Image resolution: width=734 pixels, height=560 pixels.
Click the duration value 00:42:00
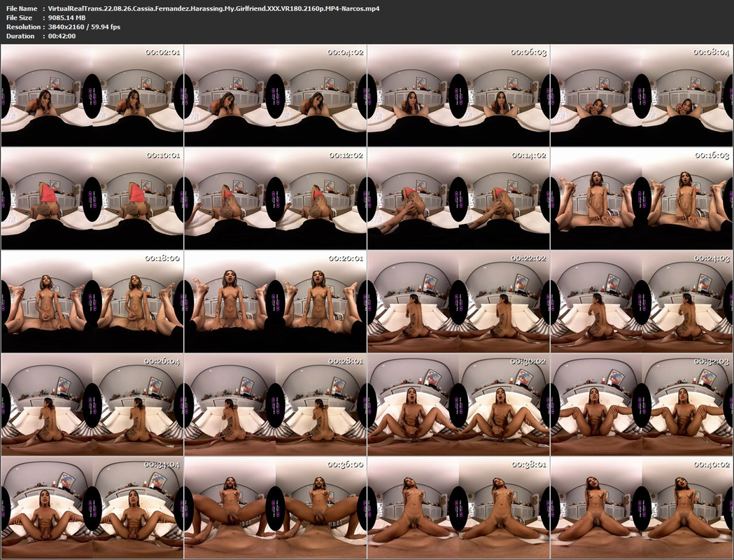tap(62, 36)
